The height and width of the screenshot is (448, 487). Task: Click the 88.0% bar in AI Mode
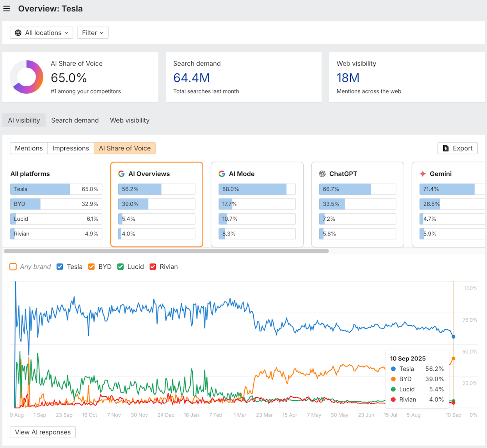pyautogui.click(x=257, y=189)
